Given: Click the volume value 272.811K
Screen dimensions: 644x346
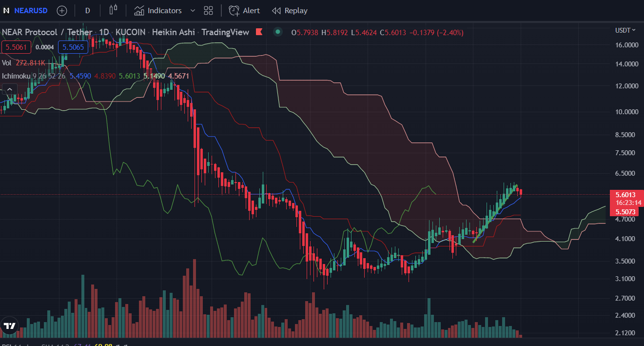Looking at the screenshot, I should [31, 63].
